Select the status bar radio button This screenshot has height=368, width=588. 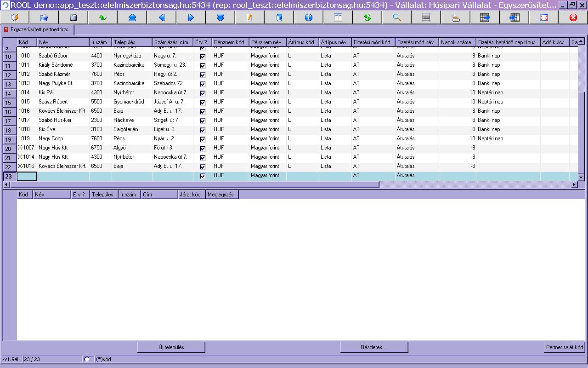(86, 359)
